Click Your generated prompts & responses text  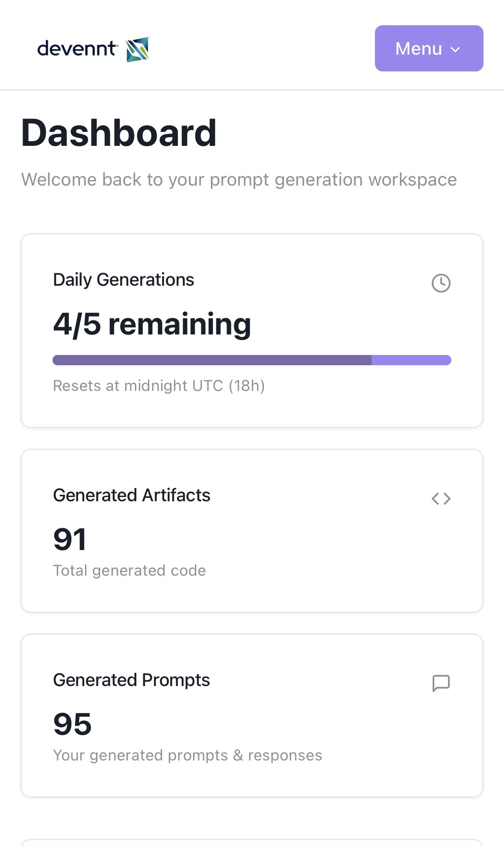tap(188, 755)
